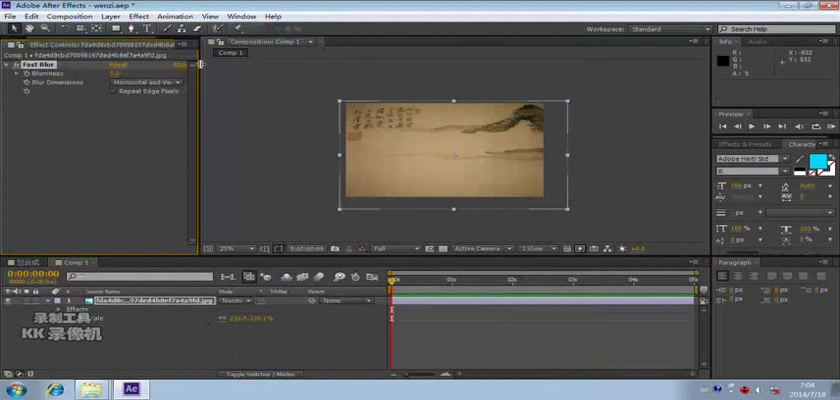Viewport: 840px width, 400px height.
Task: Switch to Effects & Presets tab
Action: click(x=745, y=145)
